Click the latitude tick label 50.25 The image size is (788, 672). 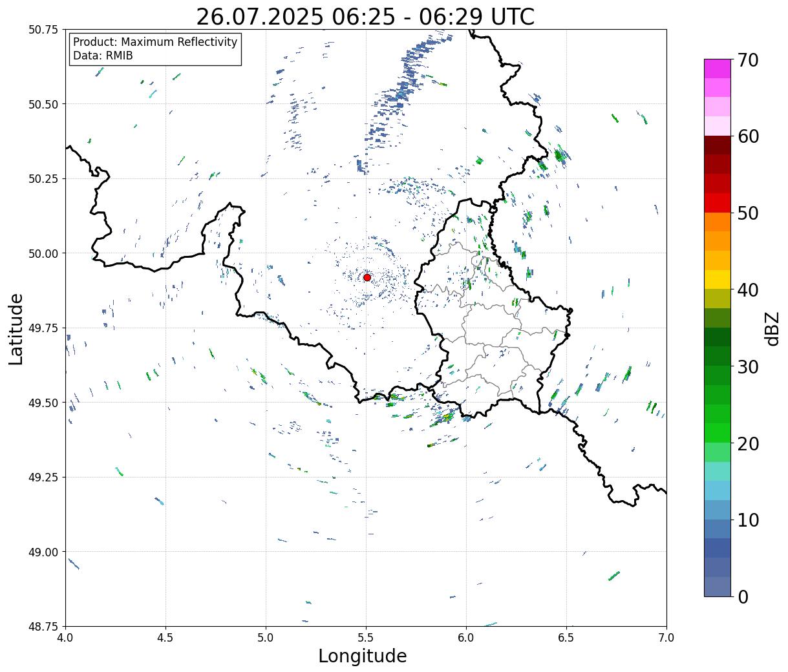click(43, 179)
